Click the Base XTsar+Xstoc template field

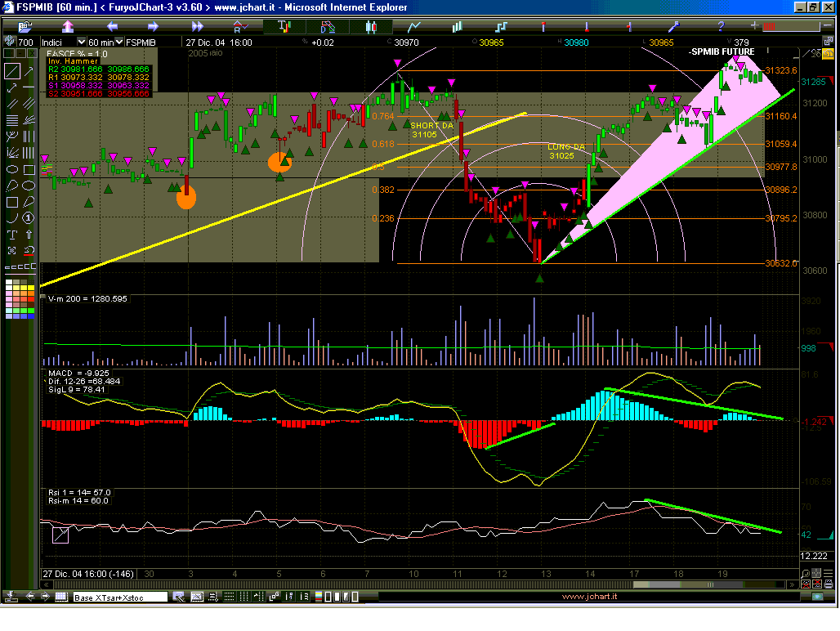[119, 597]
